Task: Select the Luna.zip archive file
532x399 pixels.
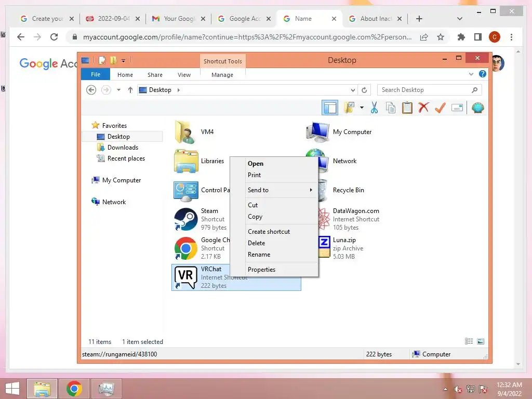Action: point(344,248)
